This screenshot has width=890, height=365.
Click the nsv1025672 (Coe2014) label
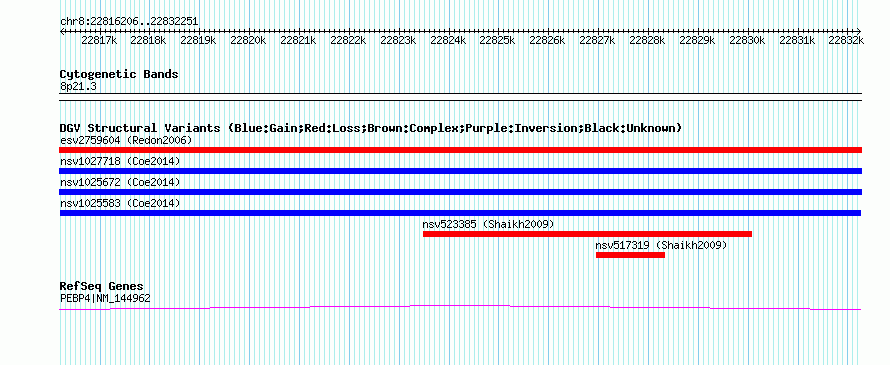pyautogui.click(x=120, y=182)
